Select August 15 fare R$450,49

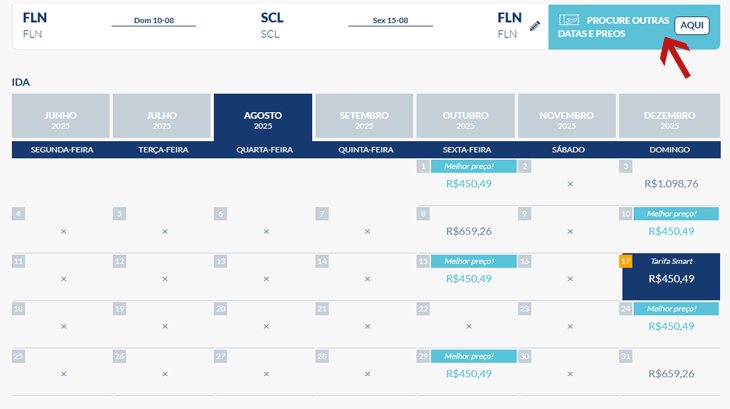tap(468, 278)
